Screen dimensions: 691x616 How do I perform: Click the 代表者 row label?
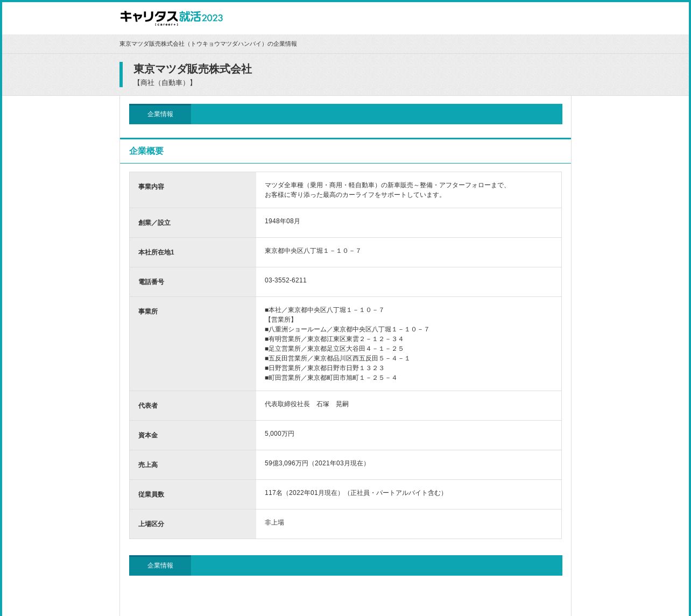[148, 406]
